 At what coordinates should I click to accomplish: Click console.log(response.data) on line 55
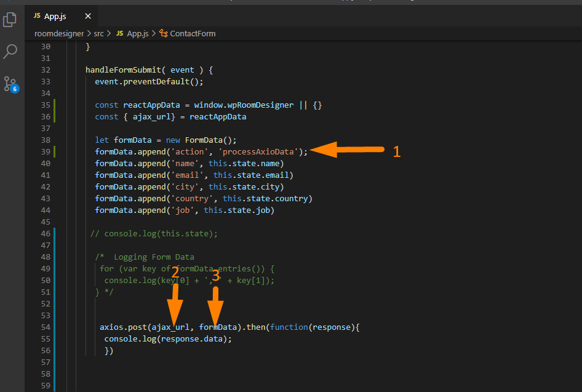point(168,338)
